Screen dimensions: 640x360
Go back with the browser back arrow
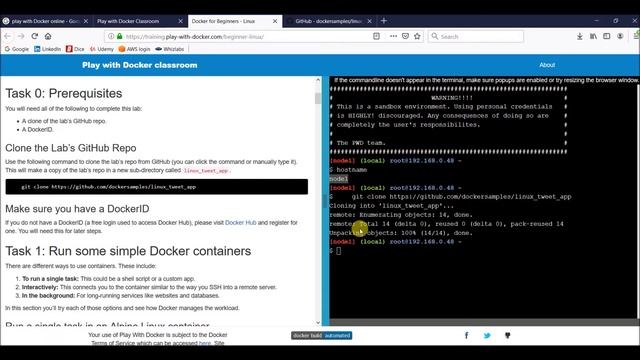[x=8, y=36]
